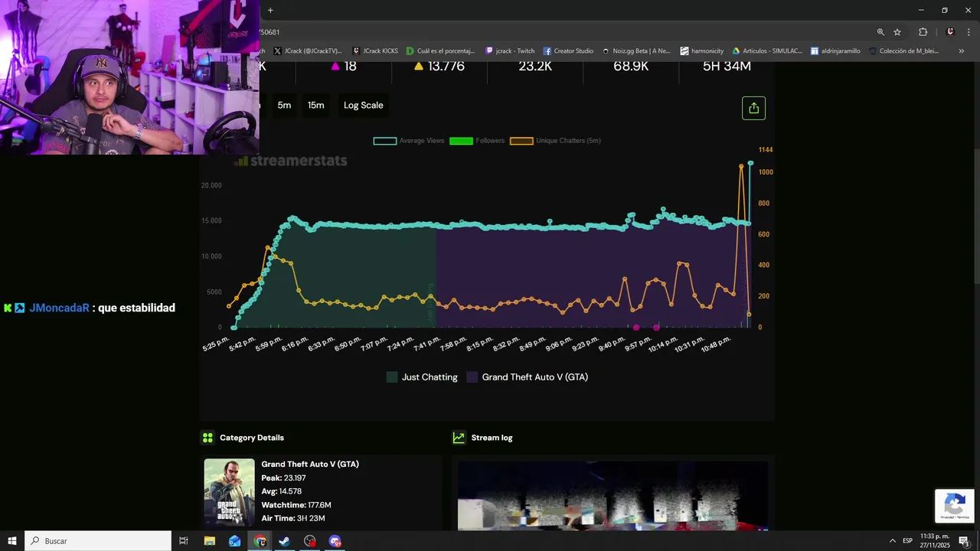Switch to Chrome in taskbar

tap(260, 541)
